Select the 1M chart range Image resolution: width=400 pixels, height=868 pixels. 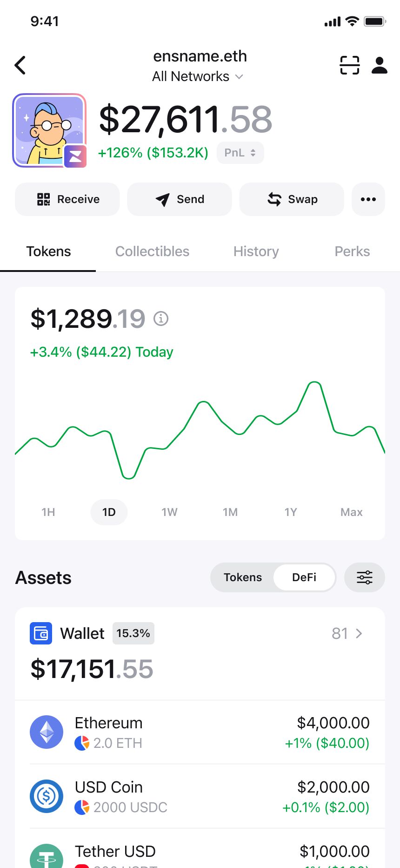(x=230, y=512)
